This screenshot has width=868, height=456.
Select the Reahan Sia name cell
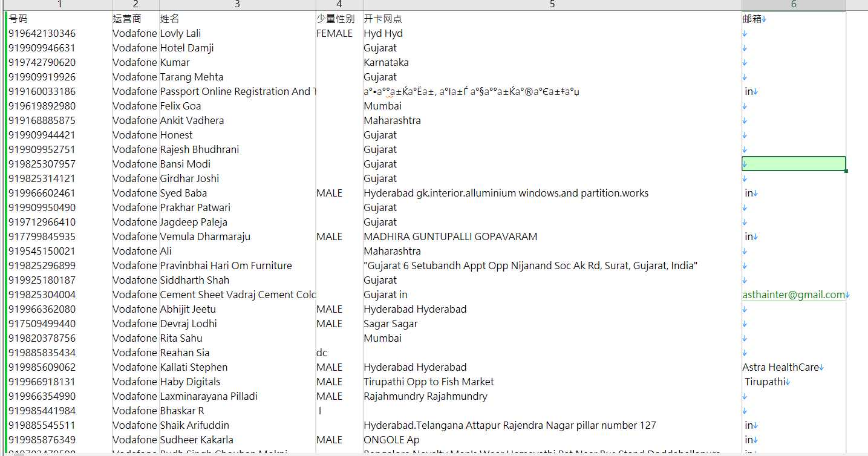point(237,353)
